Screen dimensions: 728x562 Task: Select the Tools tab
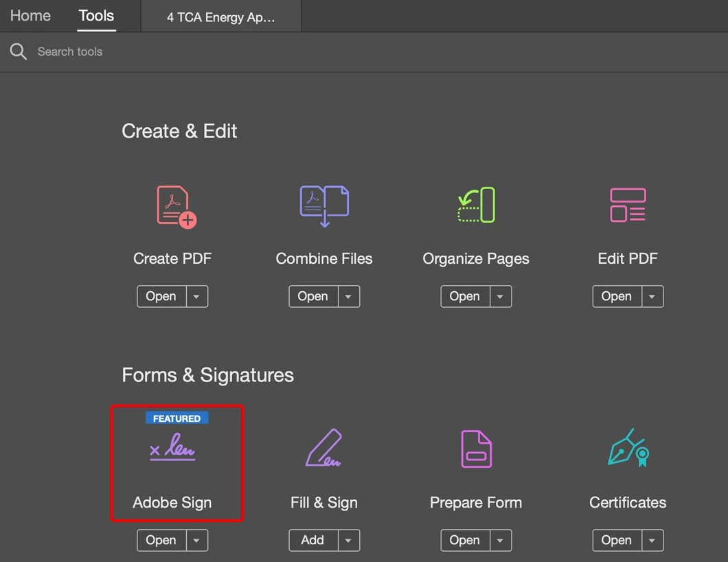click(x=96, y=16)
